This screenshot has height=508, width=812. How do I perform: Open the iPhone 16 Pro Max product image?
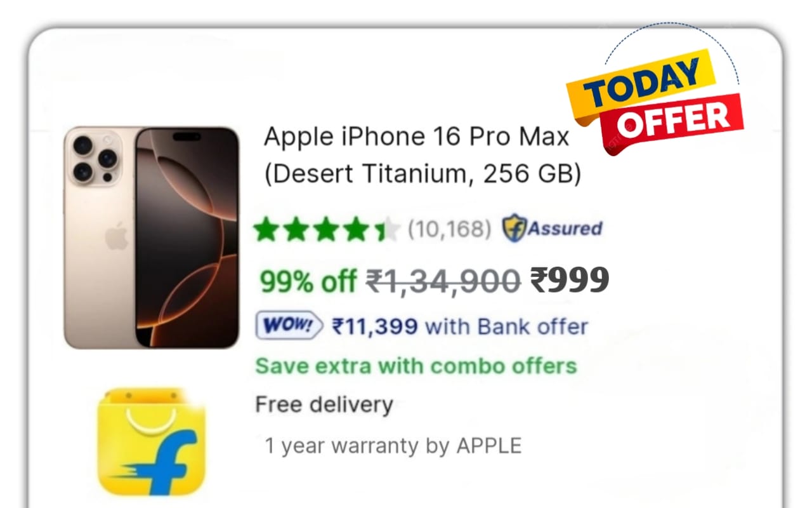tap(152, 238)
